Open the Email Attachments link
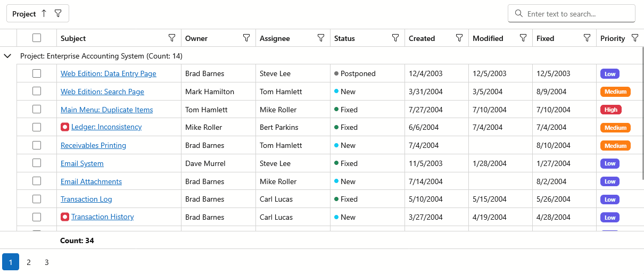Viewport: 644px width, 274px height. [91, 181]
